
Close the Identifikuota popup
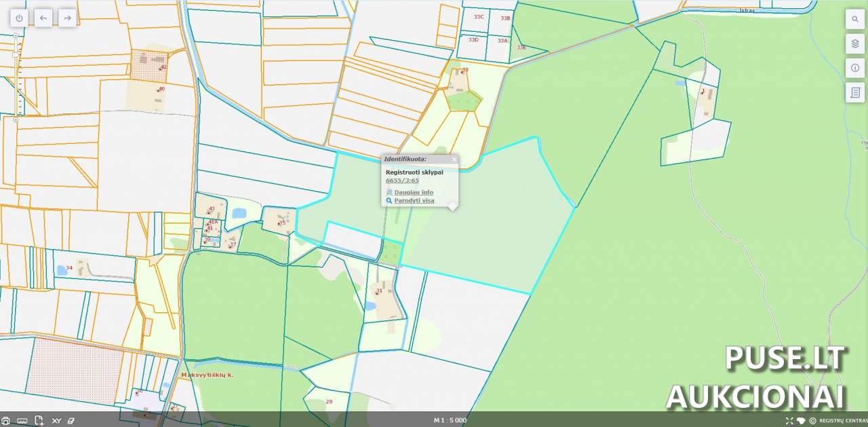(x=454, y=160)
